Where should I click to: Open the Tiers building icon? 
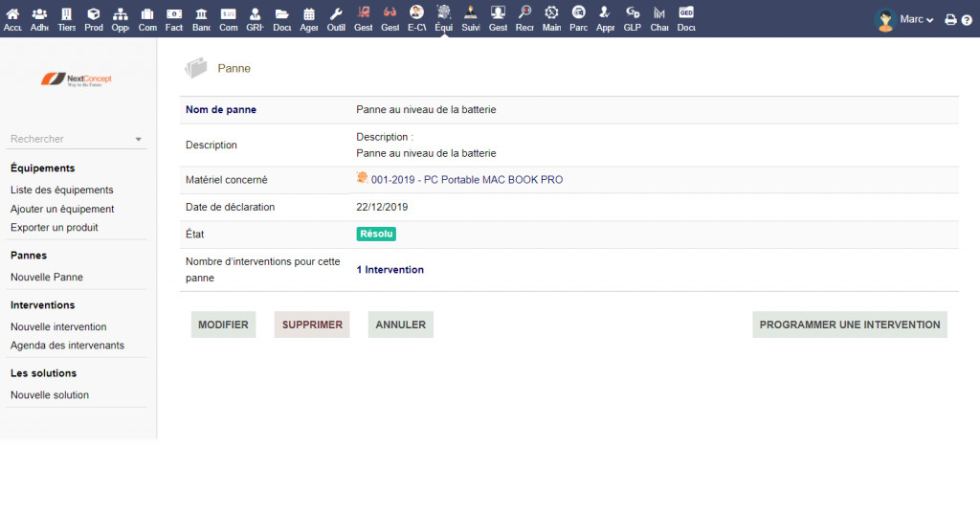click(66, 18)
